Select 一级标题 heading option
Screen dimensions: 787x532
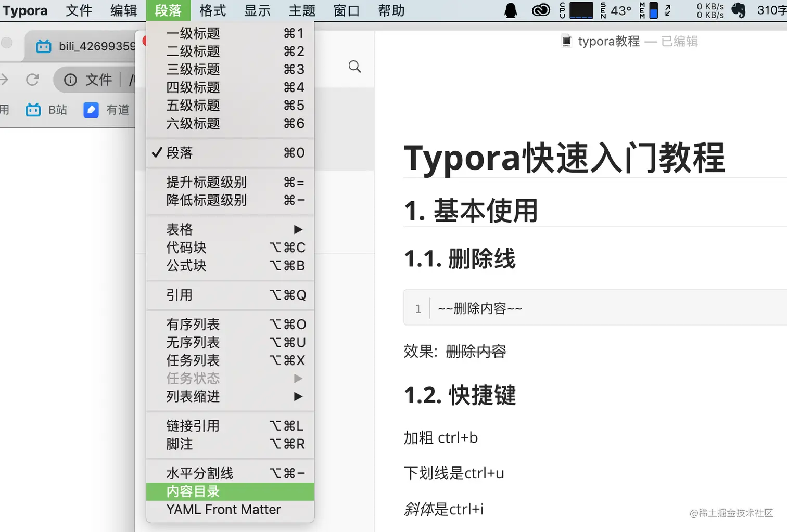(230, 33)
